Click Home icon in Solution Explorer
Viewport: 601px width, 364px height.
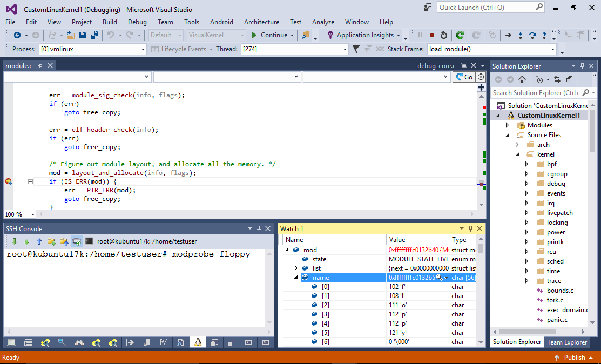522,79
